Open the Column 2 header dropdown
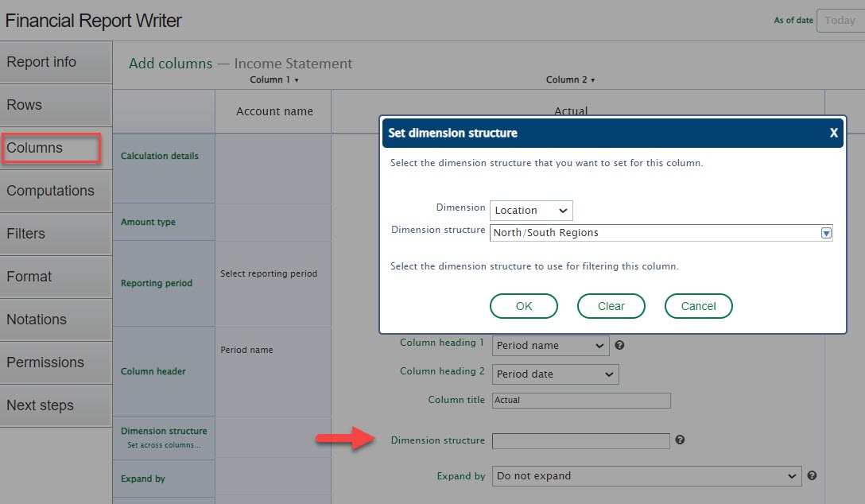 [x=571, y=79]
